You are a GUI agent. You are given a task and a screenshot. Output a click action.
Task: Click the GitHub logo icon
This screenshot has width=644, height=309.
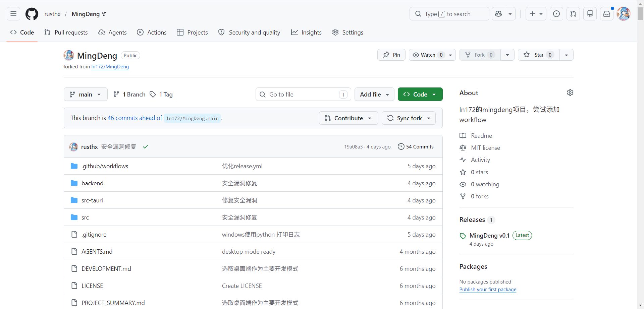[32, 14]
